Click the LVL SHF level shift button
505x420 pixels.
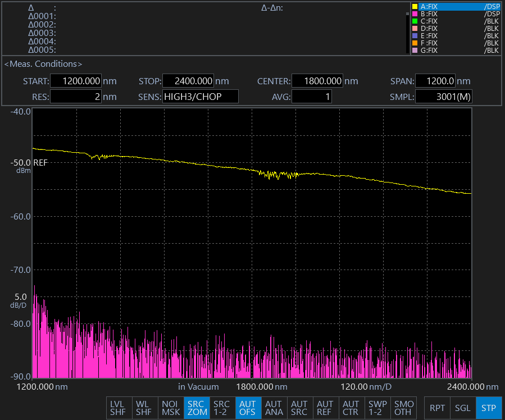pos(119,408)
